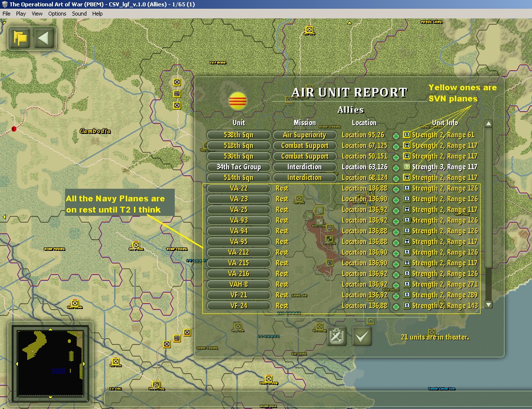Image resolution: width=532 pixels, height=409 pixels.
Task: Click the green plus for VA-22
Action: 396,189
